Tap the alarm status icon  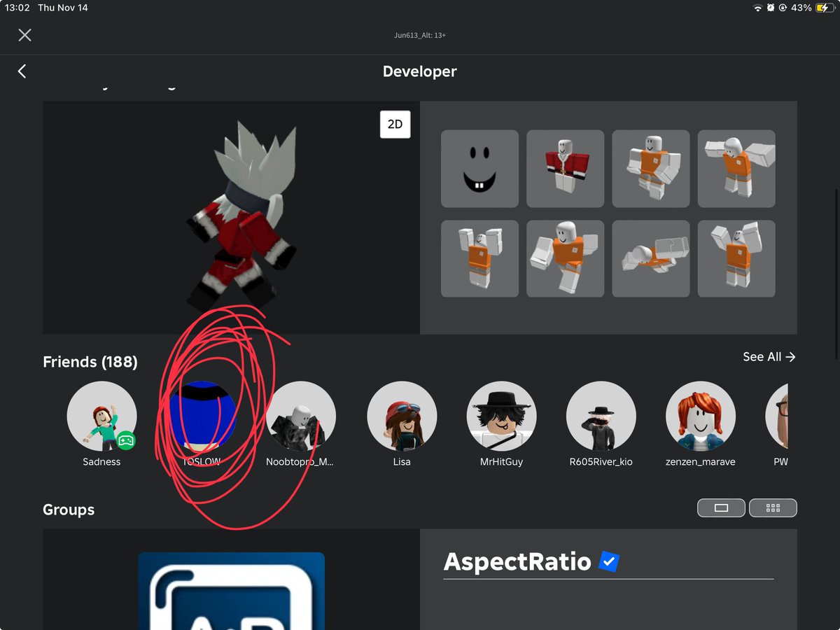pos(771,8)
